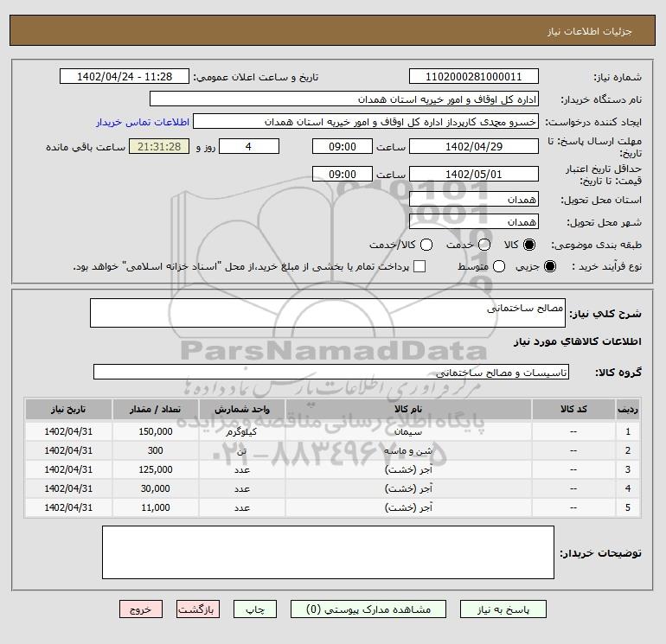Click the سیمان item name cell
This screenshot has width=666, height=644.
click(x=408, y=431)
